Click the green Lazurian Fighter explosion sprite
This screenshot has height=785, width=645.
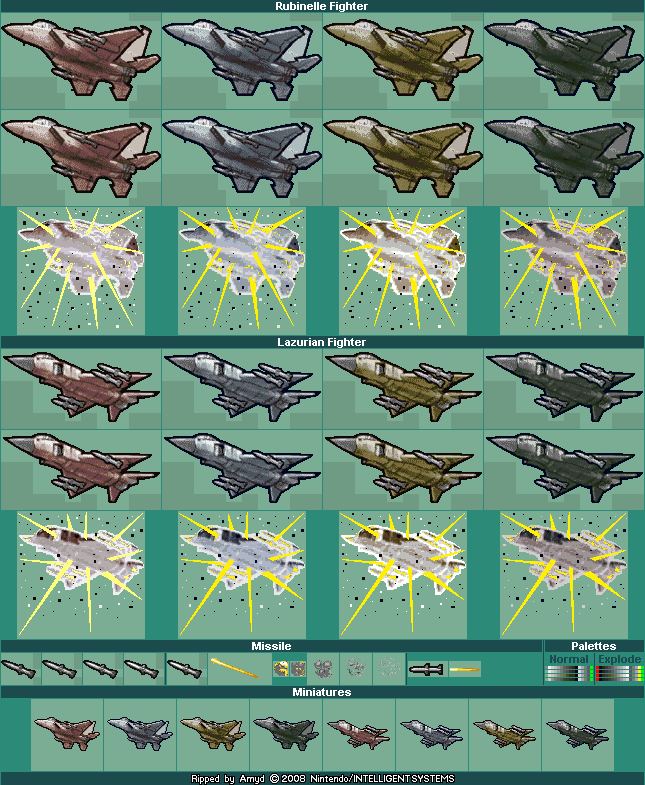(x=564, y=575)
